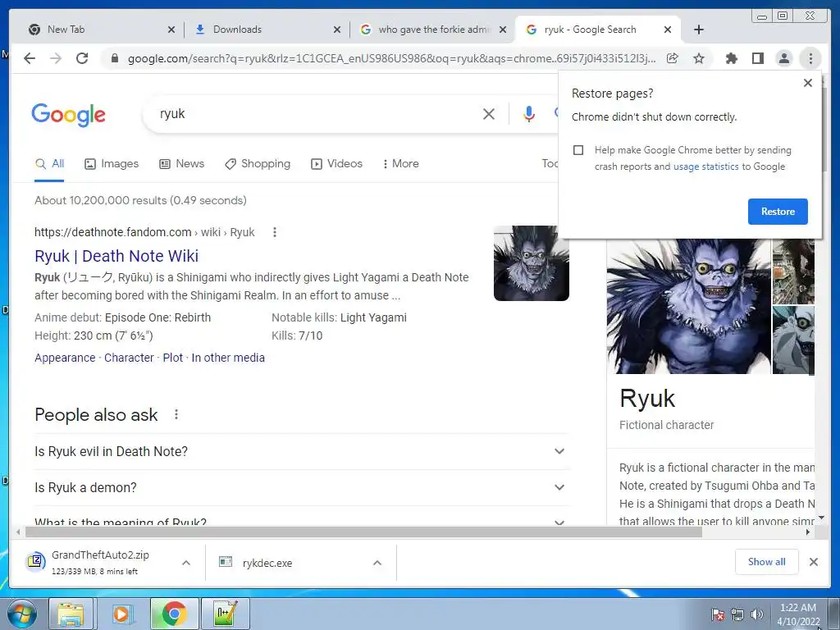Open Chrome's three-dot menu

[810, 58]
